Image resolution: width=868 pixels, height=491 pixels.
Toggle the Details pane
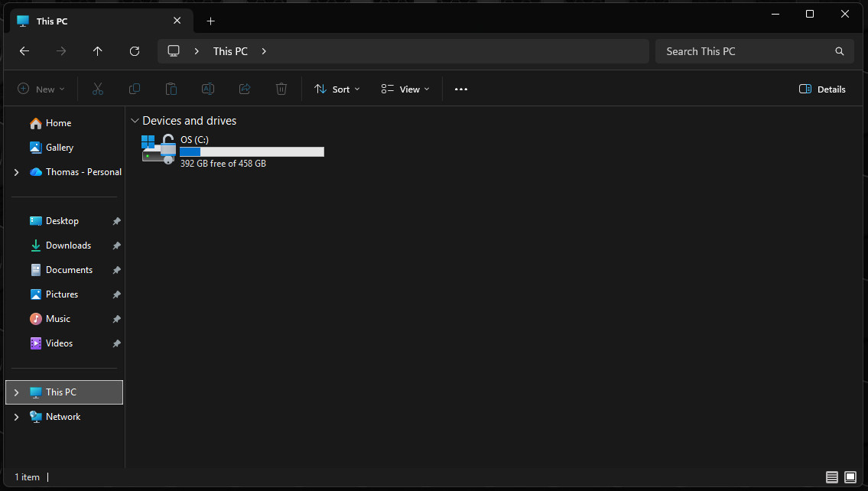(x=822, y=89)
